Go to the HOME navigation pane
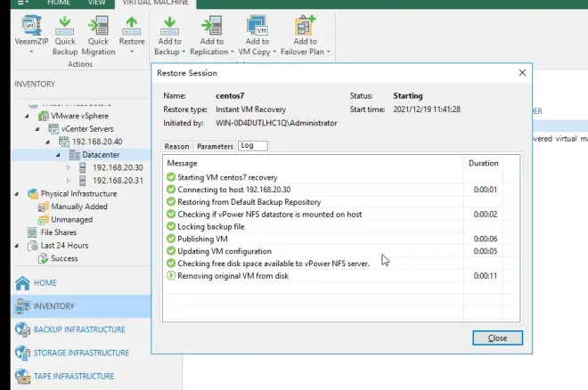The width and height of the screenshot is (588, 390). pyautogui.click(x=81, y=283)
